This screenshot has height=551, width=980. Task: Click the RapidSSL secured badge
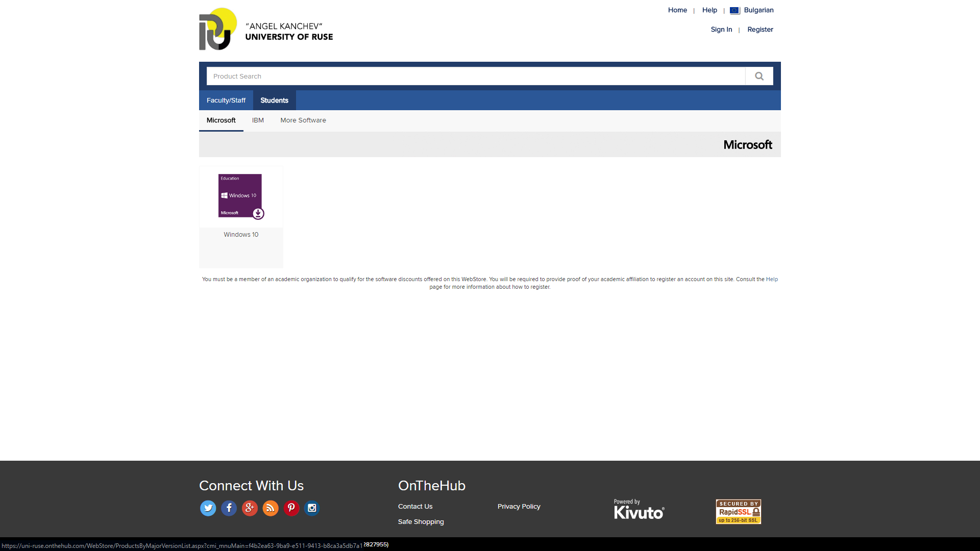[739, 512]
